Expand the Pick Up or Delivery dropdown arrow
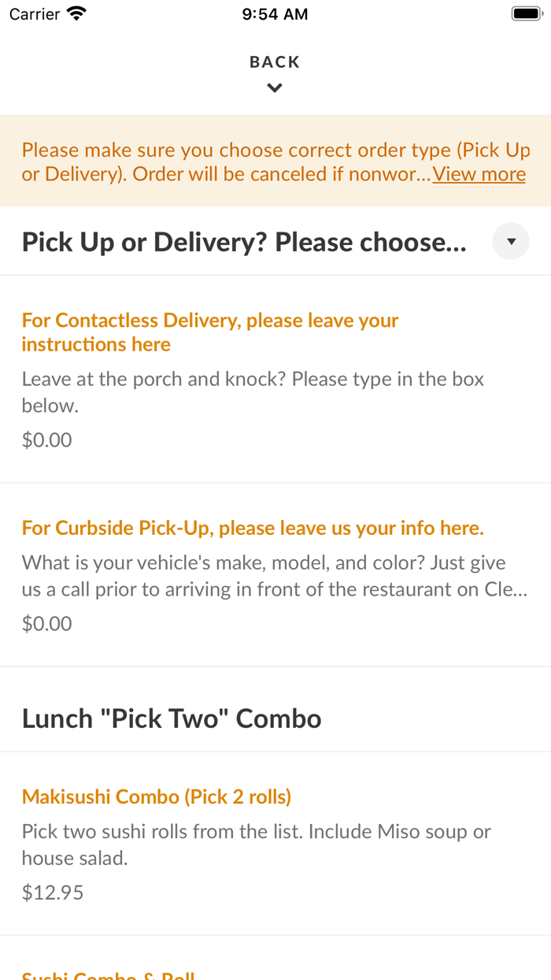Screen dimensions: 551x980 click(x=511, y=242)
